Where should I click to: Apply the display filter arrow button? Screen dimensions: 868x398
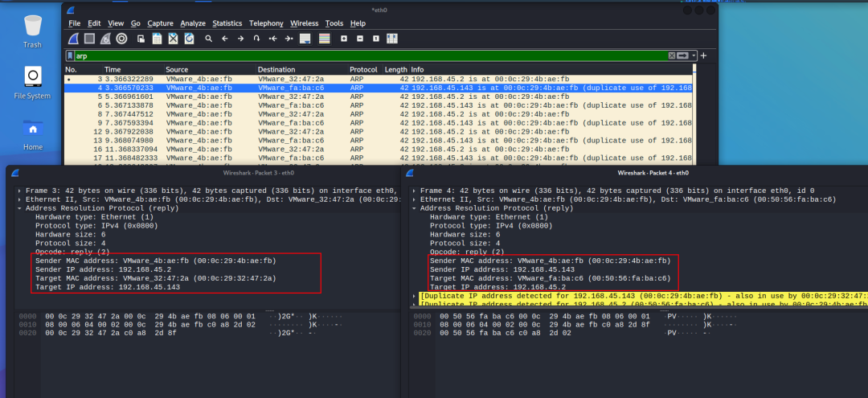[x=682, y=55]
